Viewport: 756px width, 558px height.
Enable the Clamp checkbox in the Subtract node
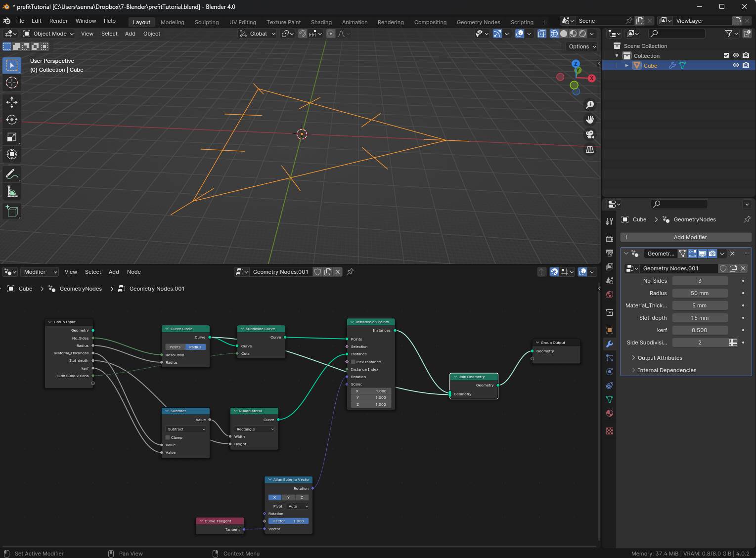pyautogui.click(x=168, y=437)
